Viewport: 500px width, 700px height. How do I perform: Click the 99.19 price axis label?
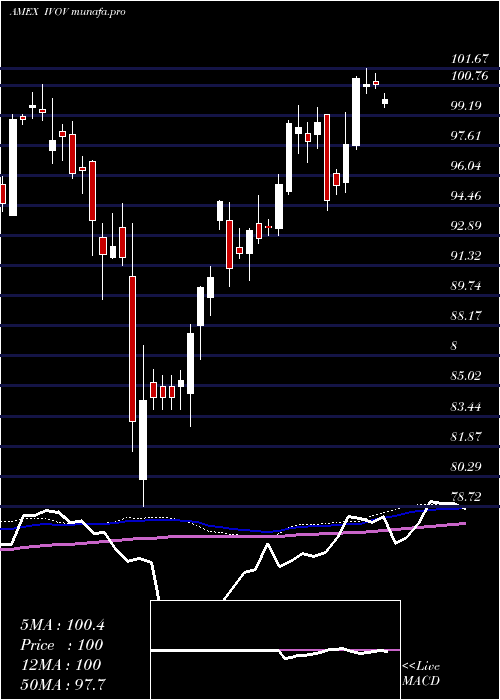click(x=466, y=106)
